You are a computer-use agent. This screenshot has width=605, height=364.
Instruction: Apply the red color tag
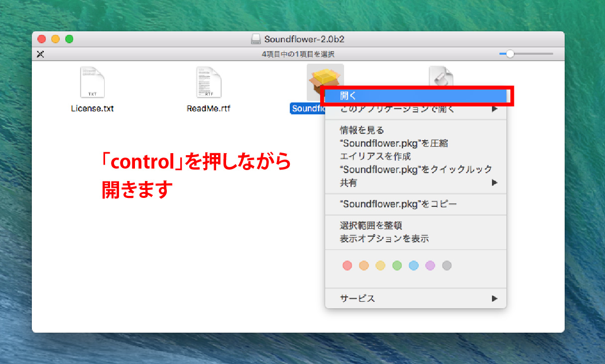pos(348,266)
